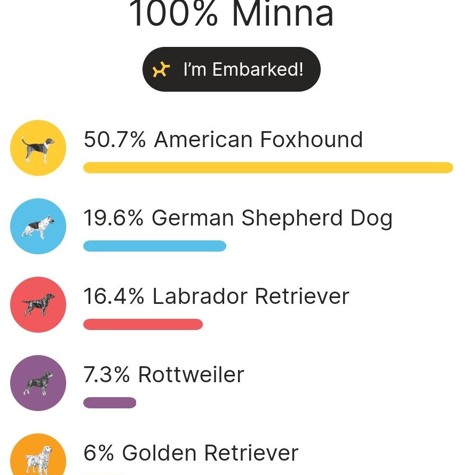Tap the red Labrador Retriever percentage bar
Image resolution: width=476 pixels, height=475 pixels.
[143, 324]
